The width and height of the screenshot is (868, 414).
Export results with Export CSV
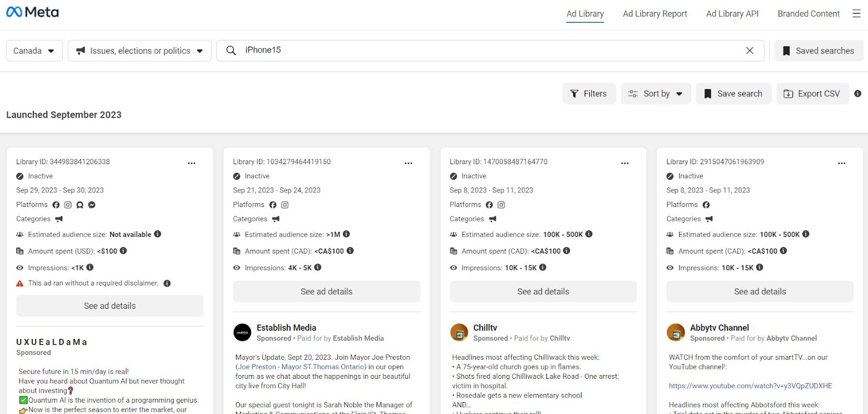(813, 94)
